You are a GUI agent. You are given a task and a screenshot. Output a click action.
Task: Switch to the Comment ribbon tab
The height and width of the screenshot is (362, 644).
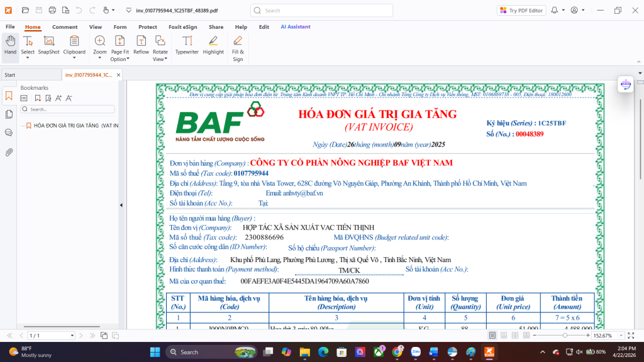(x=65, y=27)
